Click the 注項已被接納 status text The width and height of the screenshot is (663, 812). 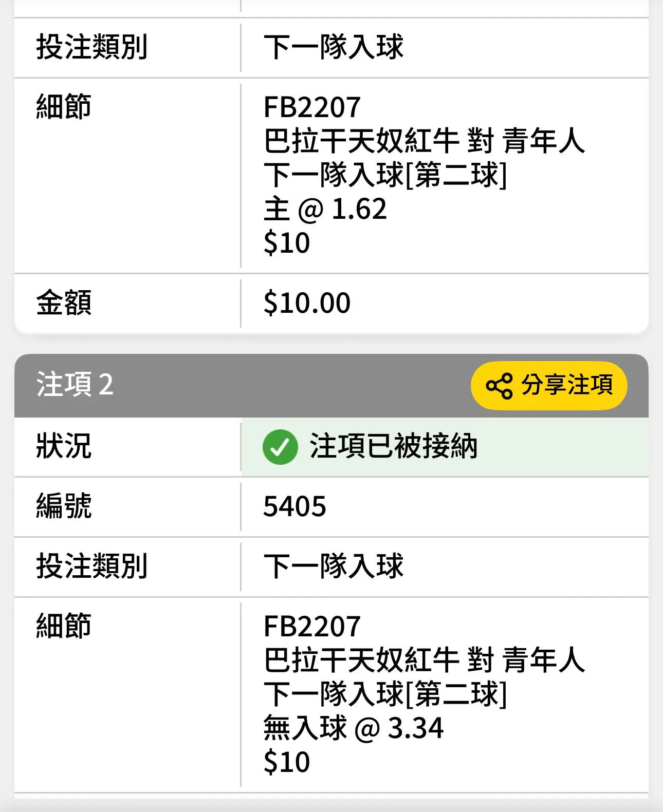[x=394, y=446]
